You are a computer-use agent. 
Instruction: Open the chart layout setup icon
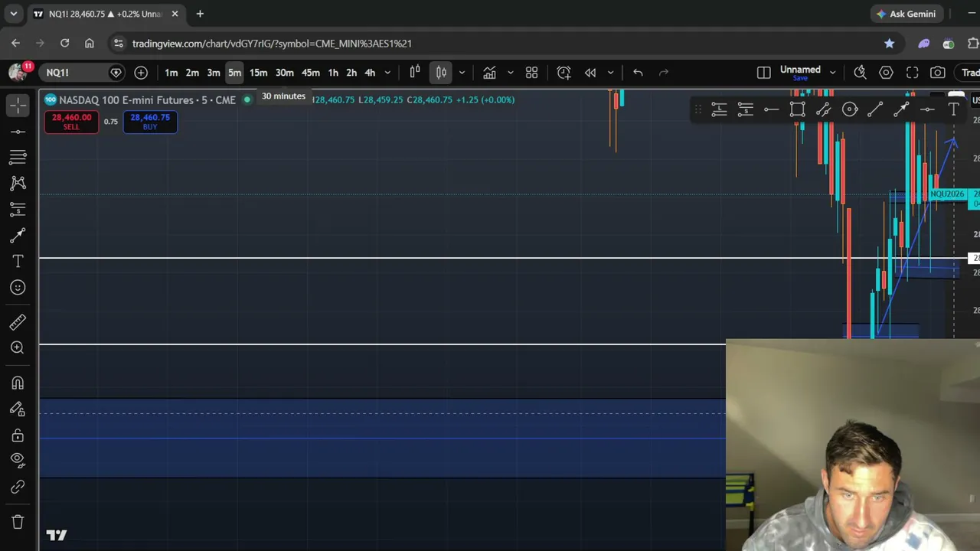(x=764, y=73)
